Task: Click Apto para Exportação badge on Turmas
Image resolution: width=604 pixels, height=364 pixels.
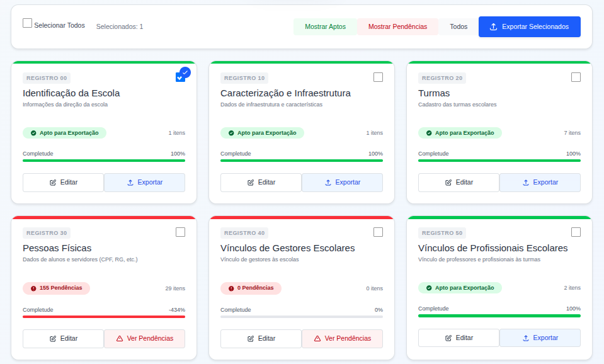Action: point(460,133)
